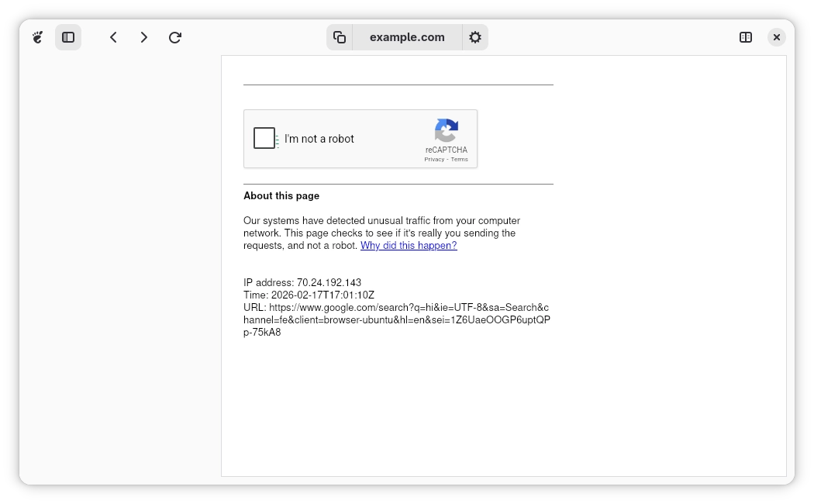This screenshot has height=504, width=814.
Task: Click the GNOME foot logo icon
Action: click(37, 37)
